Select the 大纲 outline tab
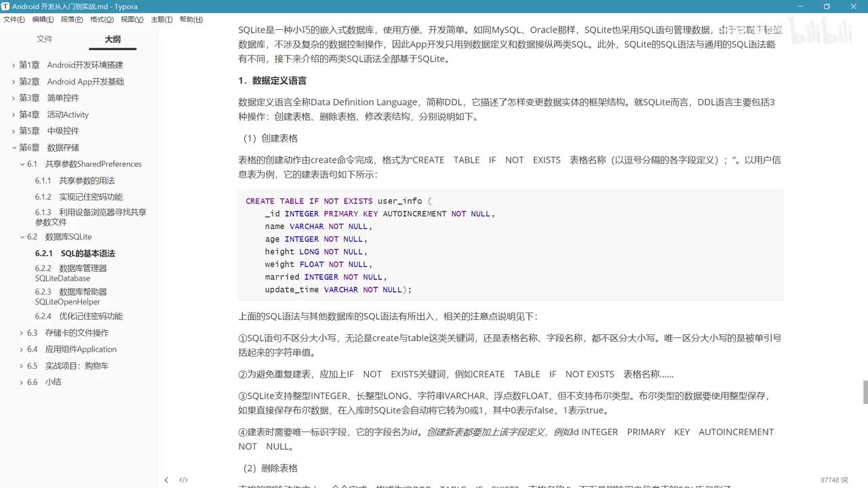This screenshot has width=868, height=488. point(113,39)
